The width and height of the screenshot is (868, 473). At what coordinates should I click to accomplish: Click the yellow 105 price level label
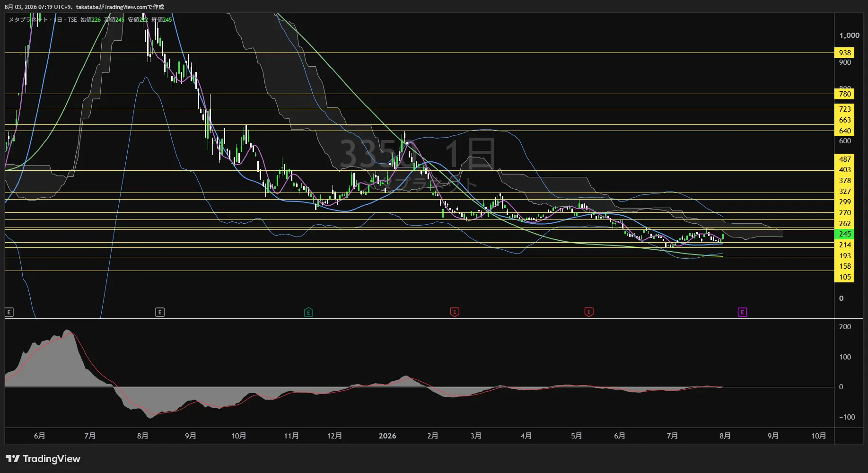(x=844, y=277)
